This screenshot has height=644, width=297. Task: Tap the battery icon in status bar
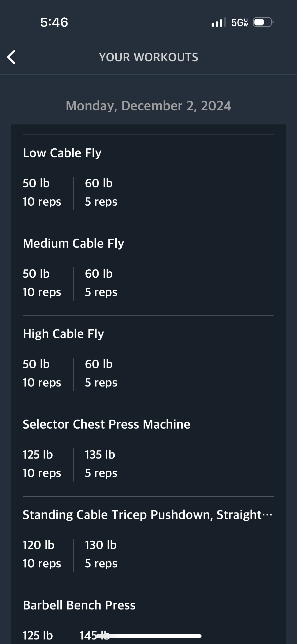pyautogui.click(x=263, y=22)
